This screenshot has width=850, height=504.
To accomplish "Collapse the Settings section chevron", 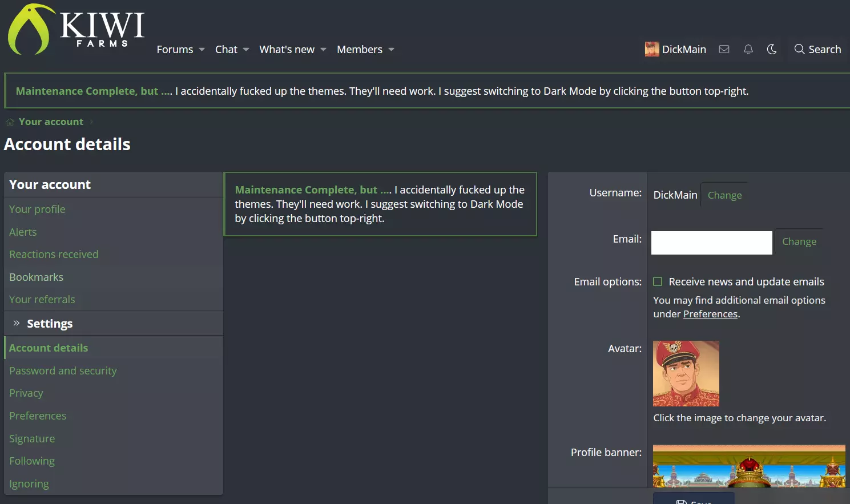I will click(17, 323).
